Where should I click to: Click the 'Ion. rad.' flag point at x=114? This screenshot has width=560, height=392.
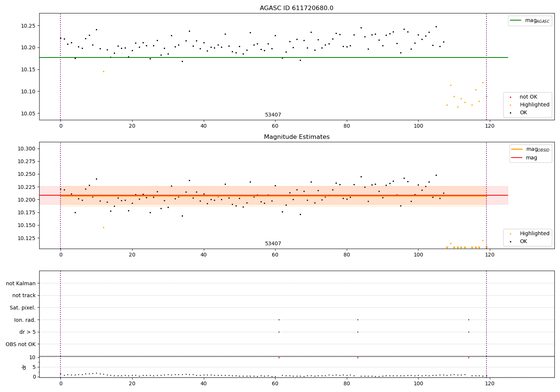[469, 320]
